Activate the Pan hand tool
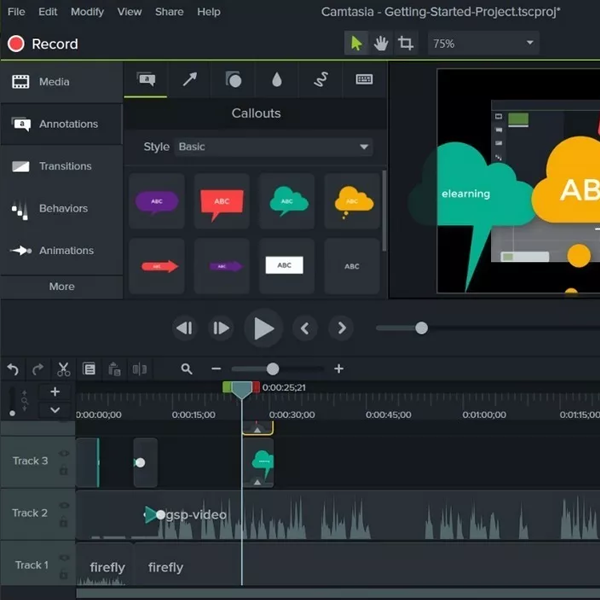 click(381, 43)
